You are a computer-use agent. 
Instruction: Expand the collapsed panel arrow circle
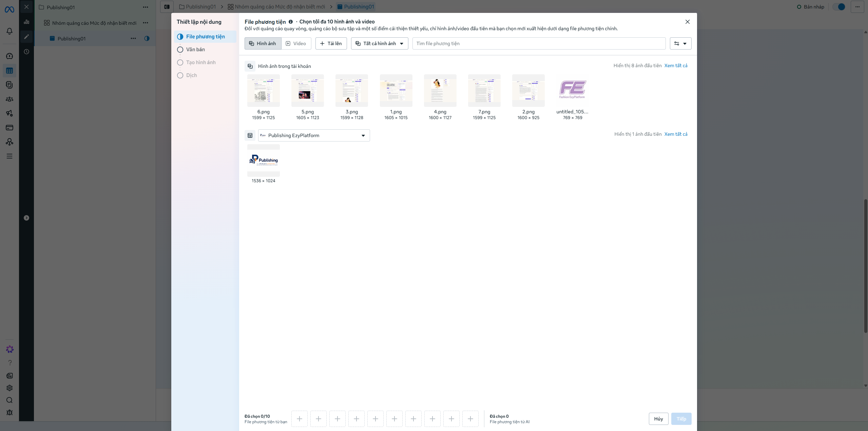click(26, 218)
